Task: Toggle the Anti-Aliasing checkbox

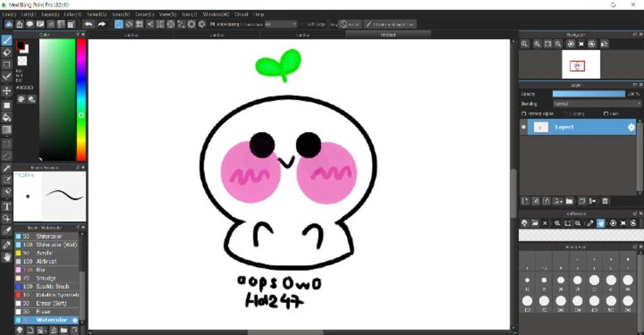Action: tap(212, 25)
